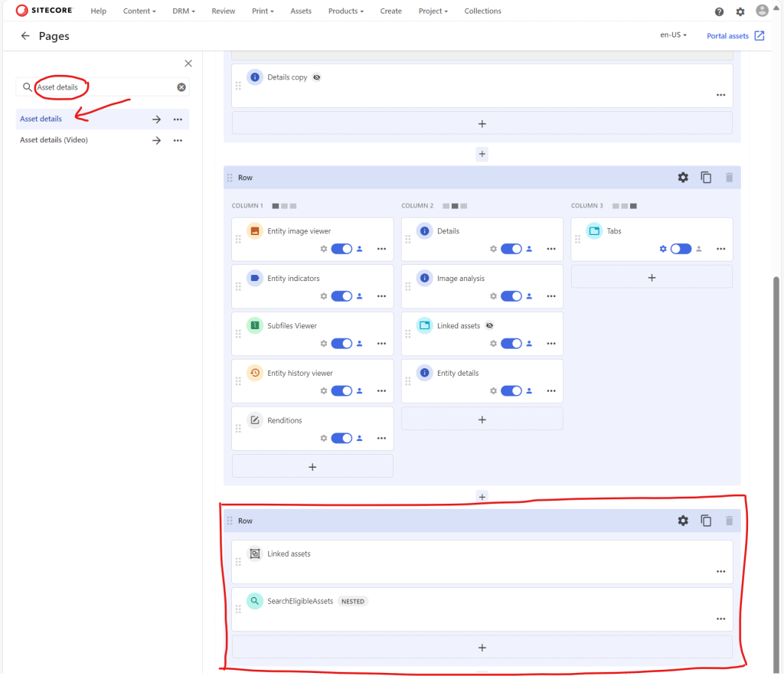Go to the Review menu item
This screenshot has width=784, height=676.
click(x=224, y=11)
